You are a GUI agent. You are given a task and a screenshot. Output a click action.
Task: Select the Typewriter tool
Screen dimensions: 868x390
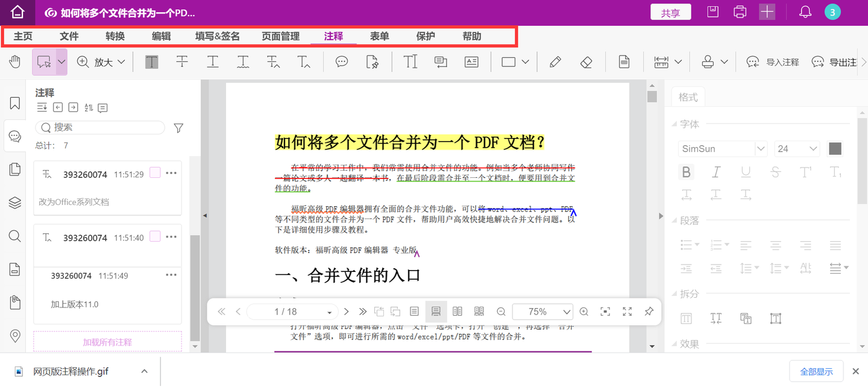[x=410, y=61]
